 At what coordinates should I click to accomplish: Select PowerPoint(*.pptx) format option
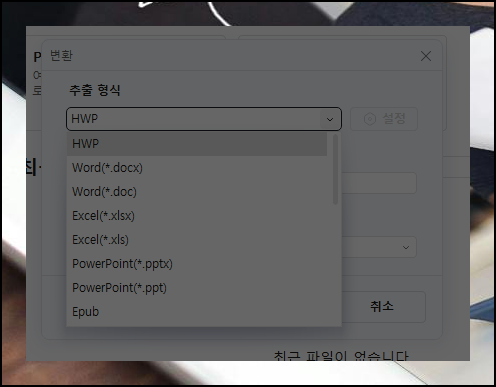tap(197, 264)
